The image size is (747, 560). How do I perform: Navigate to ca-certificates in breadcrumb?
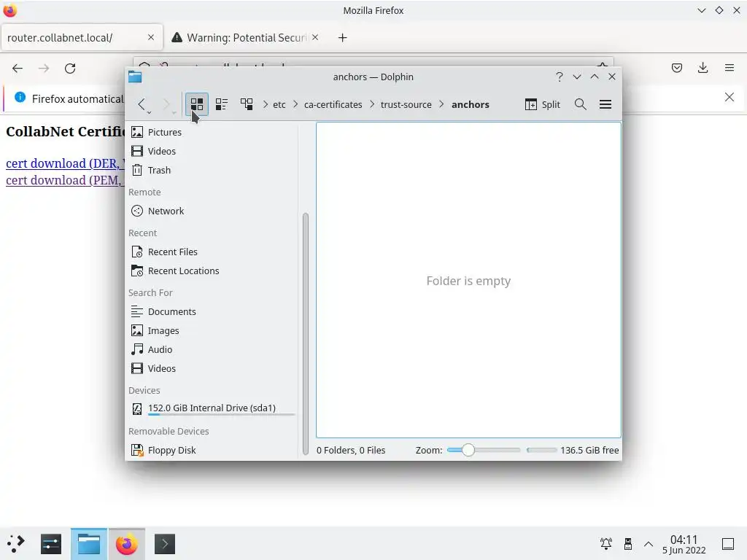[333, 105]
